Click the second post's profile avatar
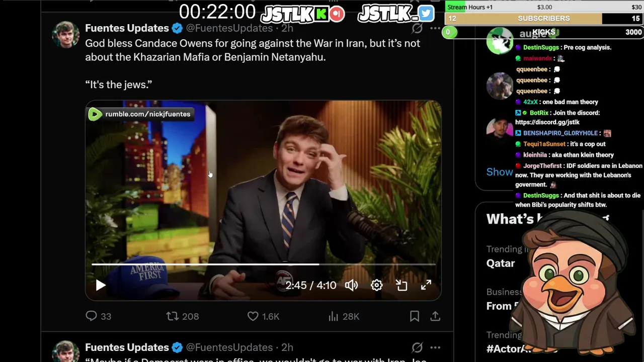The image size is (644, 362). (x=65, y=351)
